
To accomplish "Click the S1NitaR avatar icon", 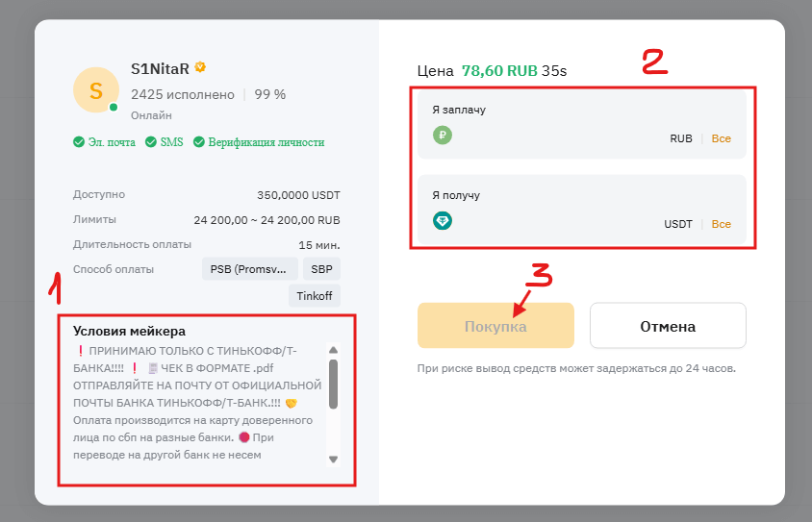I will pyautogui.click(x=95, y=90).
